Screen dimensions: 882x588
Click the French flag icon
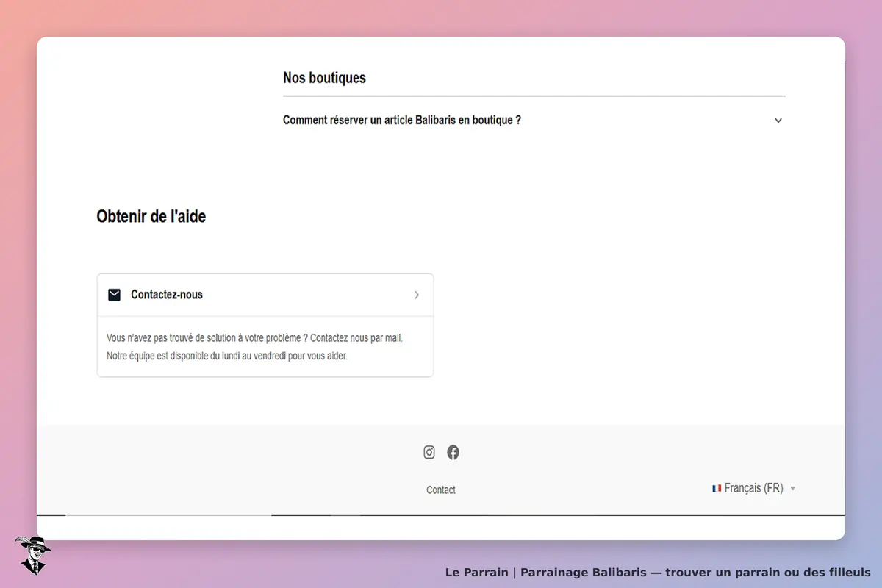pyautogui.click(x=717, y=488)
